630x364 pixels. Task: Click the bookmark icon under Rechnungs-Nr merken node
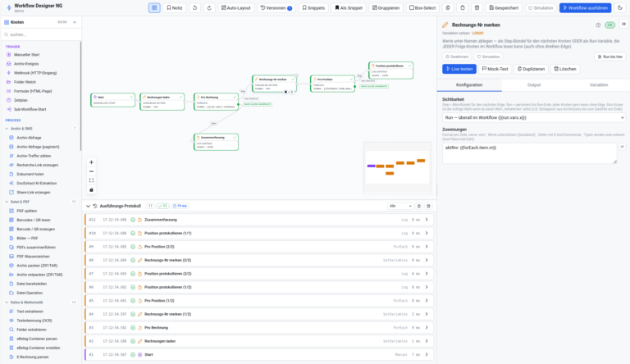click(x=285, y=92)
